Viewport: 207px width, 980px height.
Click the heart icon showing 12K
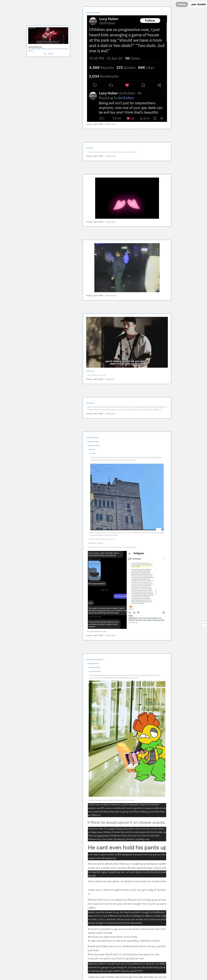pos(130,118)
